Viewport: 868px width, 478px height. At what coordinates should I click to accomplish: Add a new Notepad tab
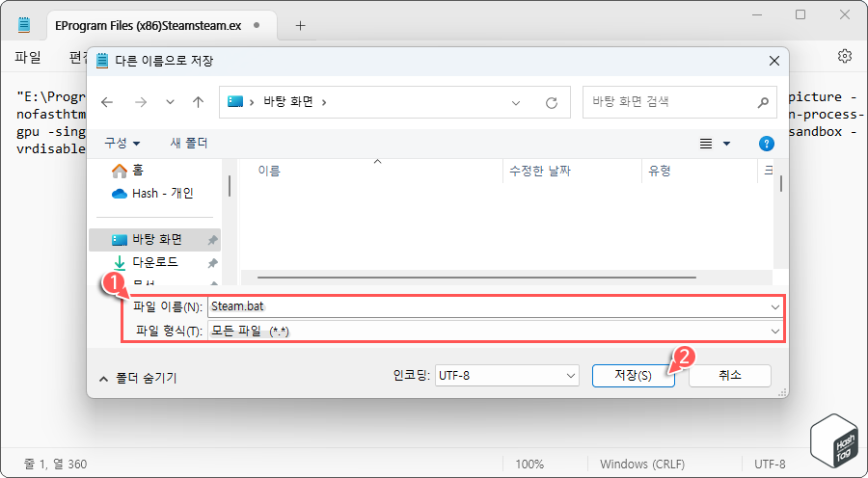point(300,25)
